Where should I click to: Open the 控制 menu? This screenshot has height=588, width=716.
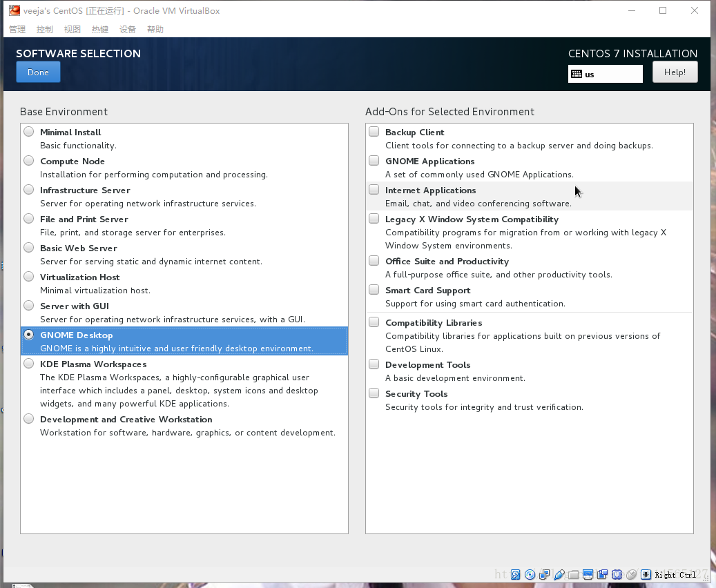[x=45, y=29]
